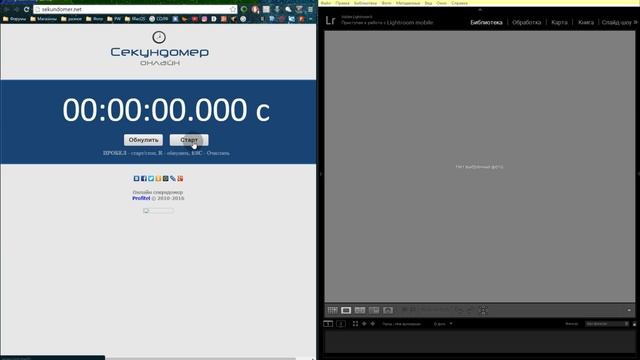
Task: Click the green circular browser extension icon
Action: [244, 9]
